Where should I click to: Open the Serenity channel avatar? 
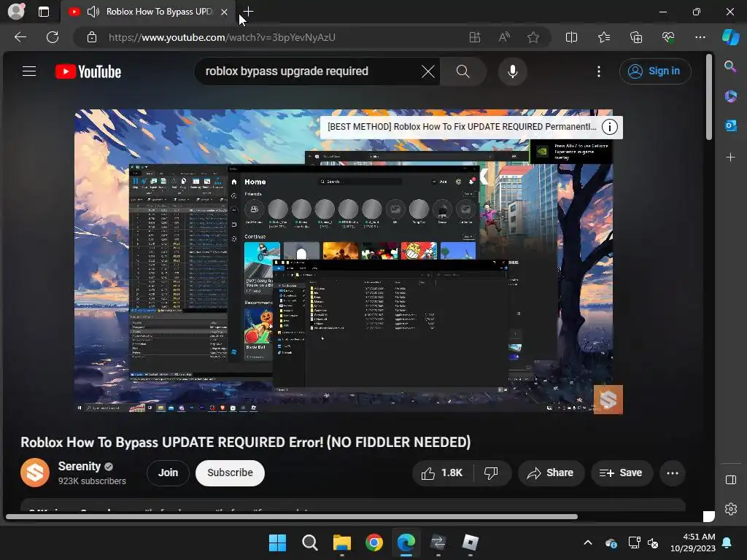[x=35, y=472]
